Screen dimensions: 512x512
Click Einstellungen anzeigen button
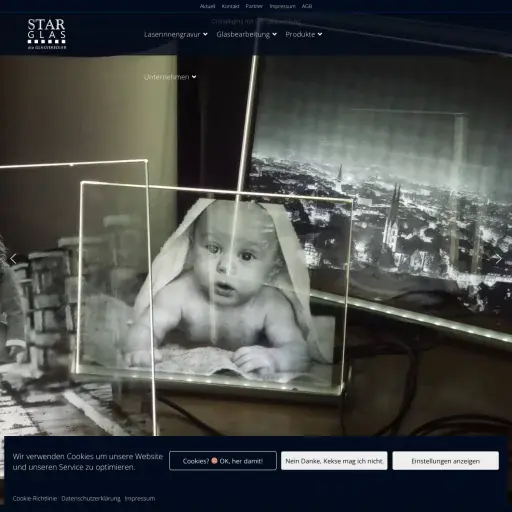[x=446, y=461]
